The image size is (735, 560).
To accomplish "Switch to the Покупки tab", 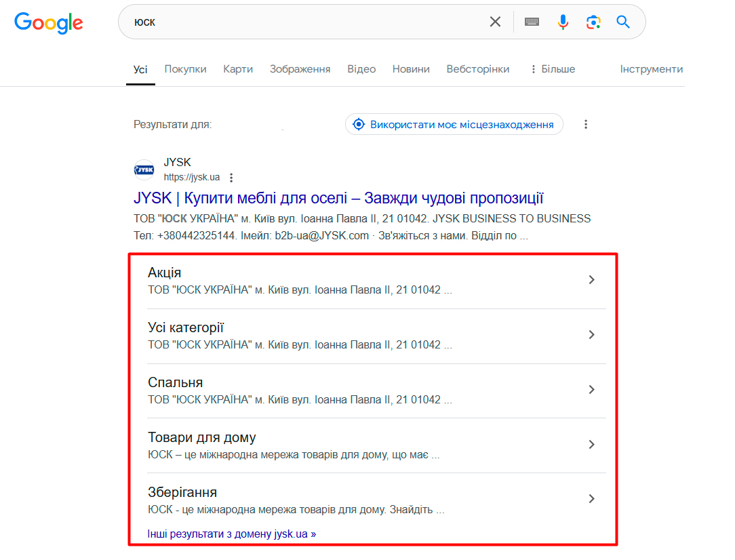I will click(185, 69).
